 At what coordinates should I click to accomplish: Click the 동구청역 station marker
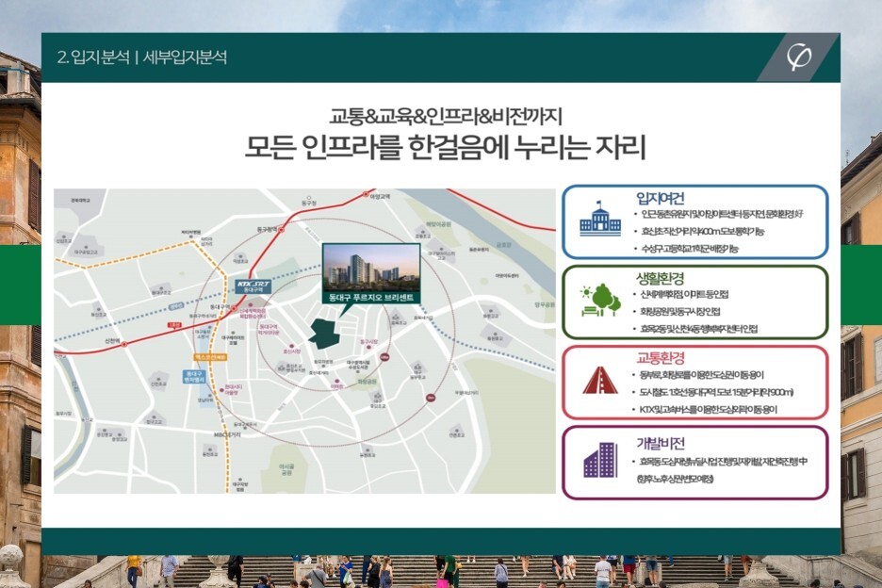282,230
